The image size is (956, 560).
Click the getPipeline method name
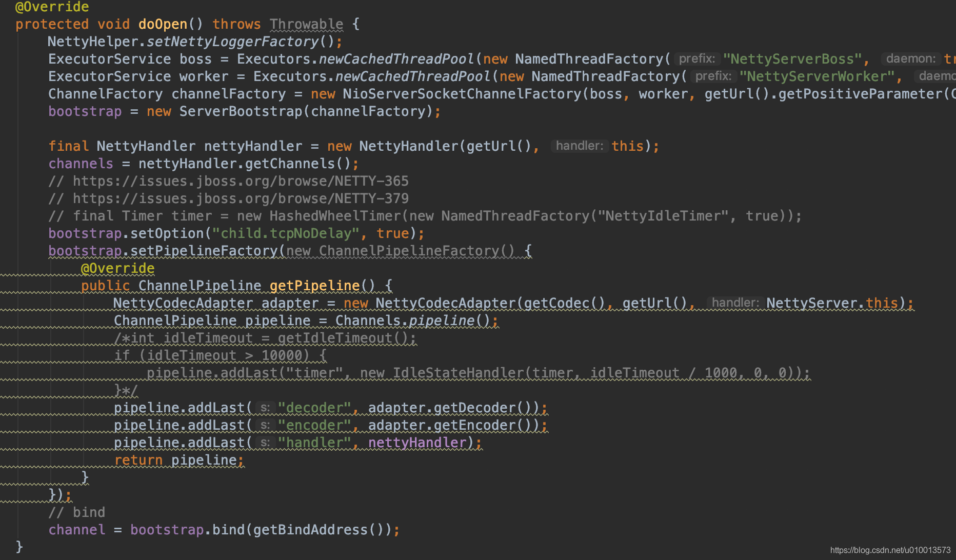pyautogui.click(x=315, y=286)
